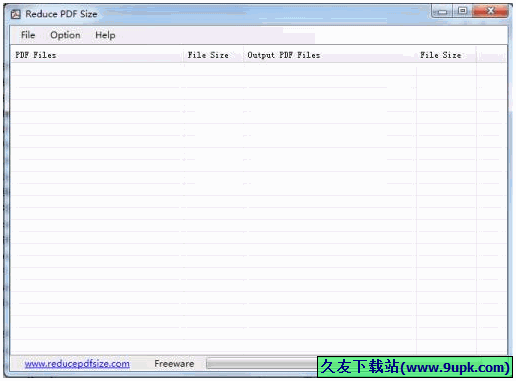
Task: Click the File Size header beside PDF Files
Action: 213,55
